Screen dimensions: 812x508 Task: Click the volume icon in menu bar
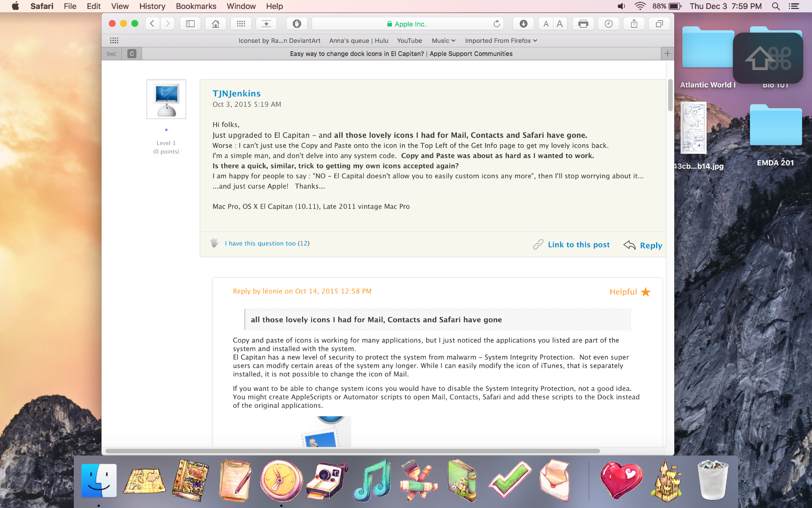(x=621, y=6)
